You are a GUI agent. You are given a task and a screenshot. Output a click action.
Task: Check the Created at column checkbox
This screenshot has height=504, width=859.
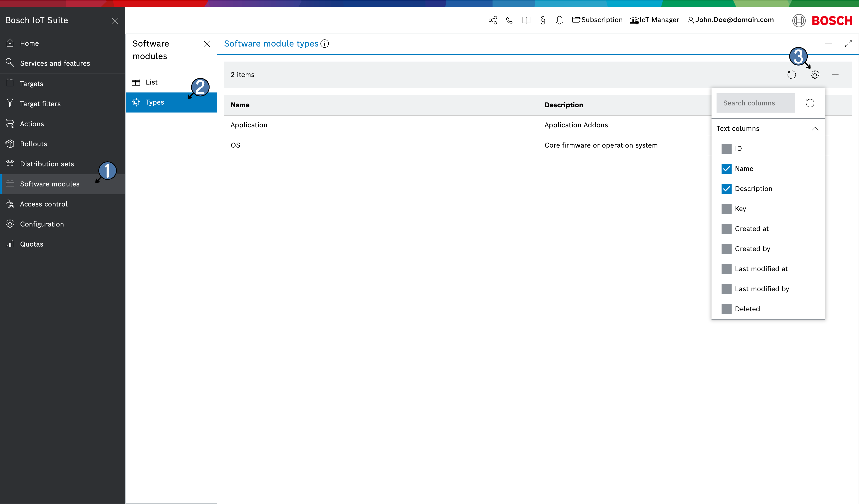(726, 229)
